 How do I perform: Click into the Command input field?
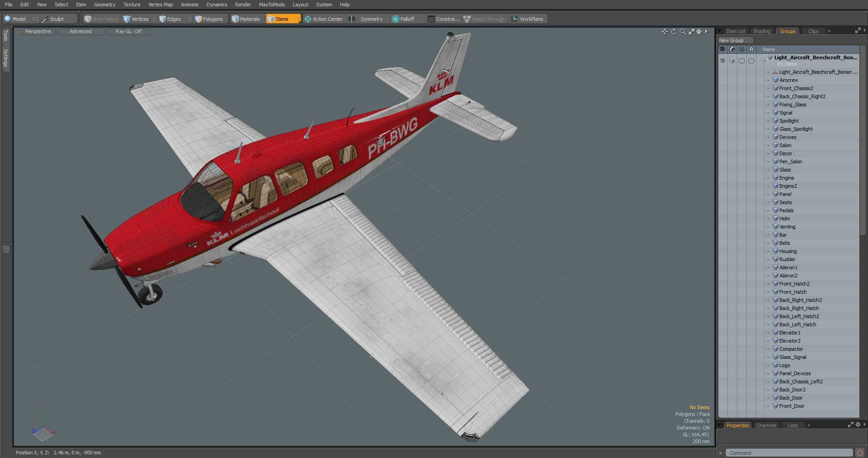point(789,453)
